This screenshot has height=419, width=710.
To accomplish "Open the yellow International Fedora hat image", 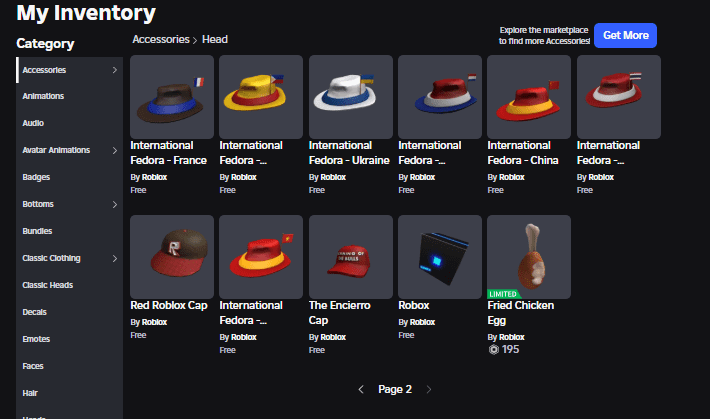I will (261, 97).
